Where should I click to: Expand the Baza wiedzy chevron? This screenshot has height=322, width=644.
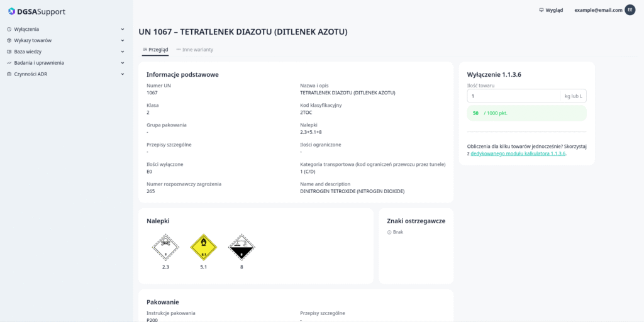pos(123,52)
